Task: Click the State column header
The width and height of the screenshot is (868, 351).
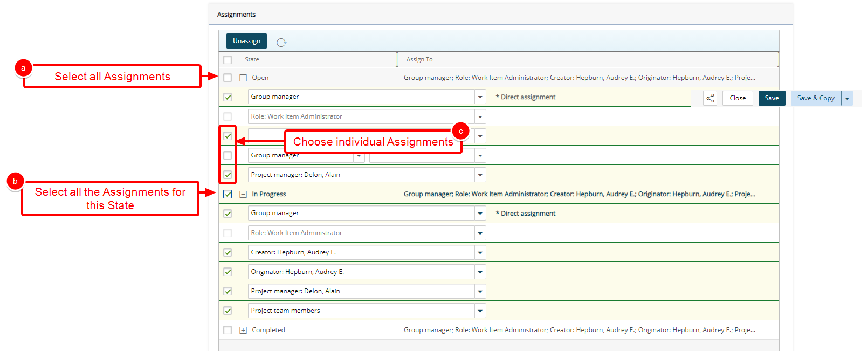Action: 316,59
